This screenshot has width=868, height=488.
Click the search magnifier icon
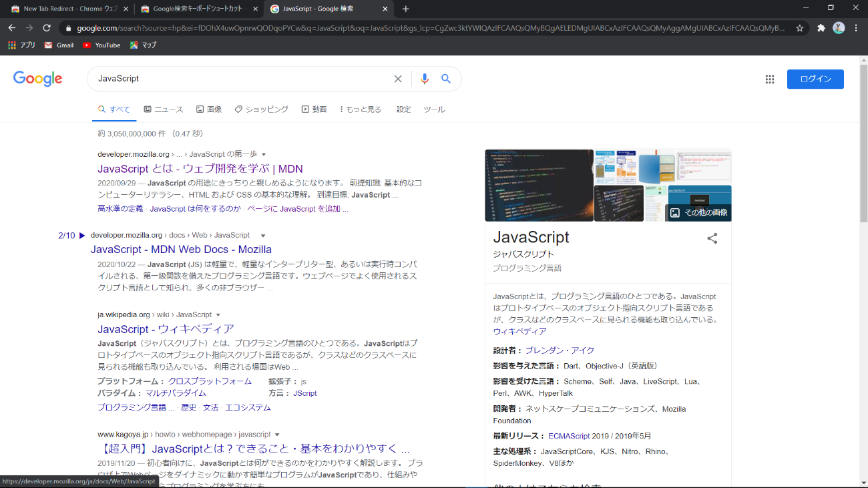point(446,78)
